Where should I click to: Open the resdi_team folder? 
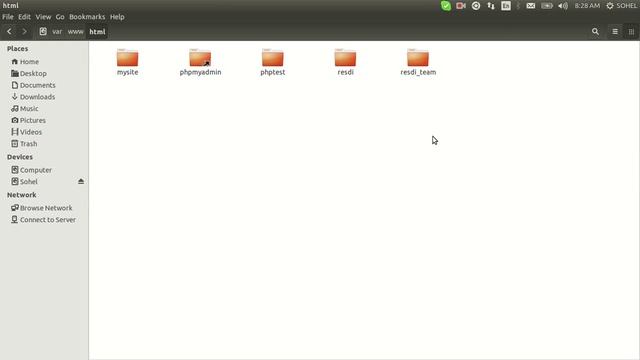418,62
